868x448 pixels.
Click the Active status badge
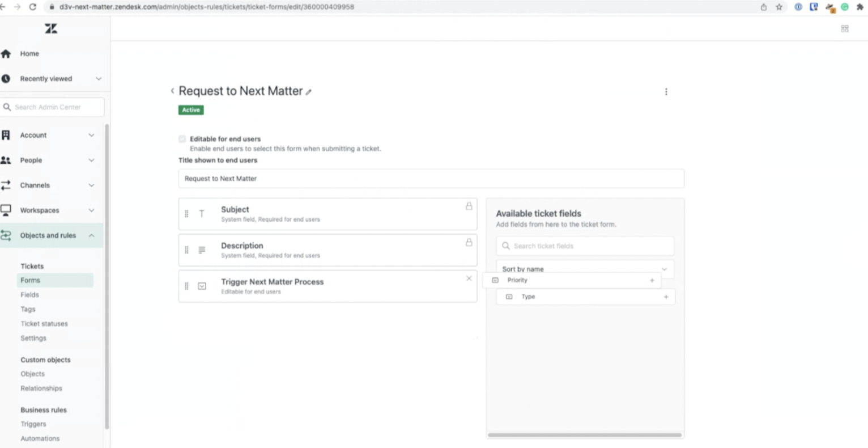191,110
